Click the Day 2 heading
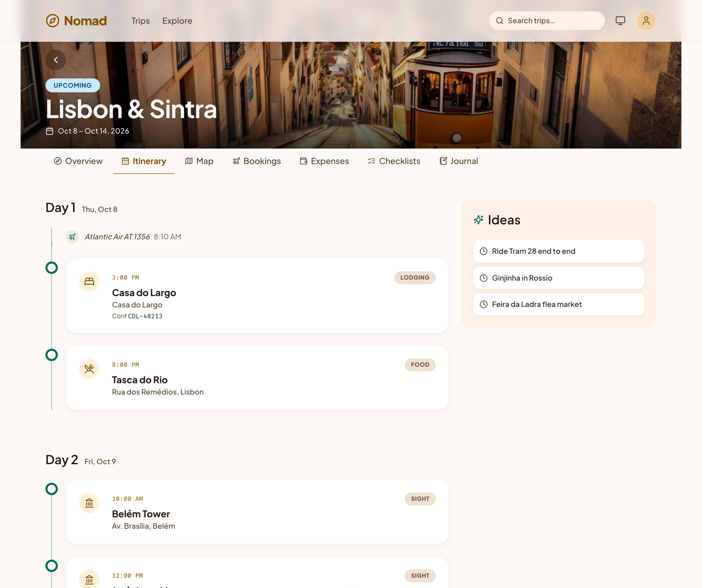702x588 pixels. tap(61, 460)
